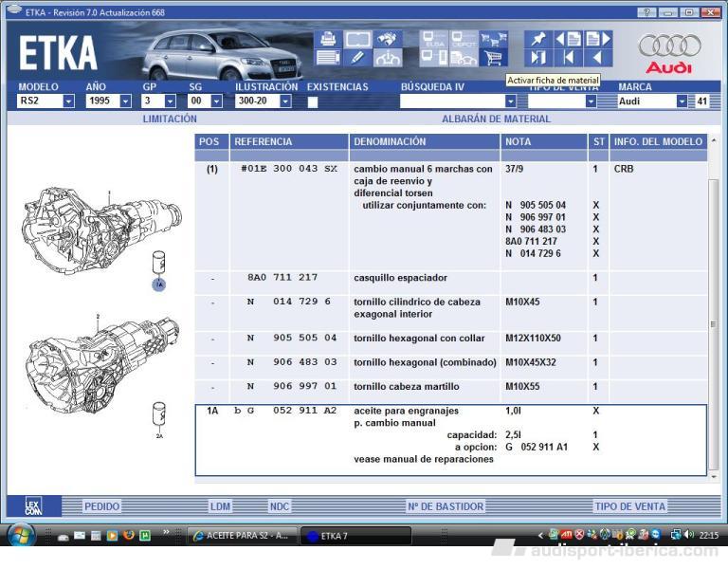Expand the AÑO dropdown showing 1995
Image resolution: width=728 pixels, height=569 pixels.
coord(125,101)
